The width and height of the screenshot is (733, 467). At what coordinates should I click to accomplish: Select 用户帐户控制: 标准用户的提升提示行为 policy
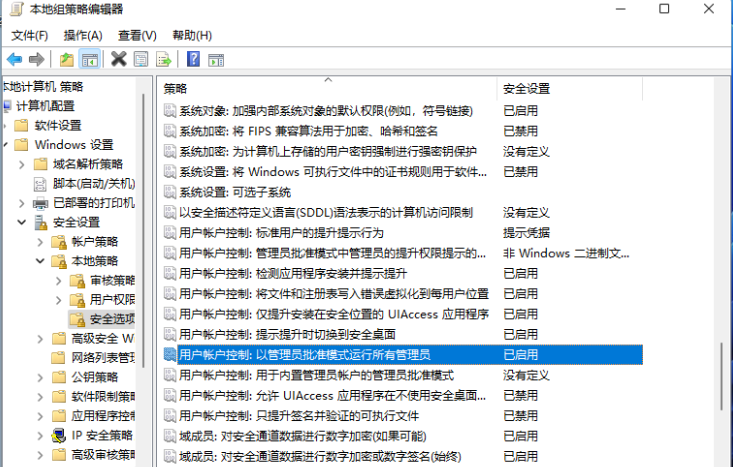291,232
